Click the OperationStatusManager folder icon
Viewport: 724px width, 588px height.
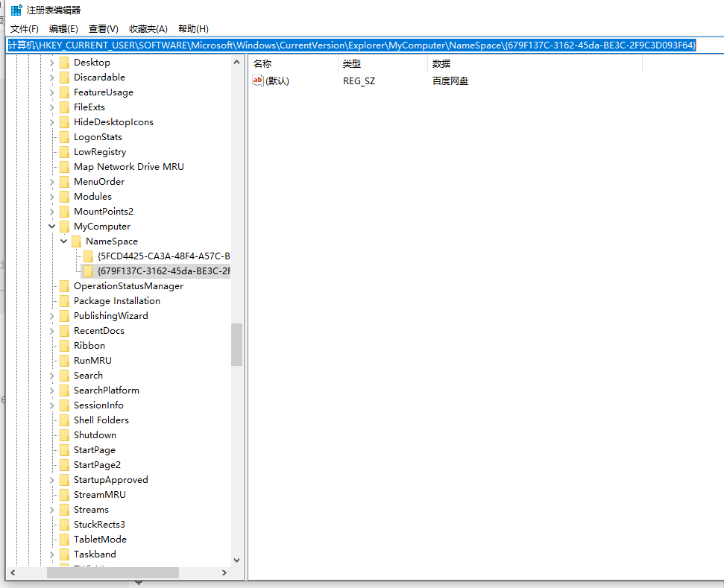(x=63, y=285)
